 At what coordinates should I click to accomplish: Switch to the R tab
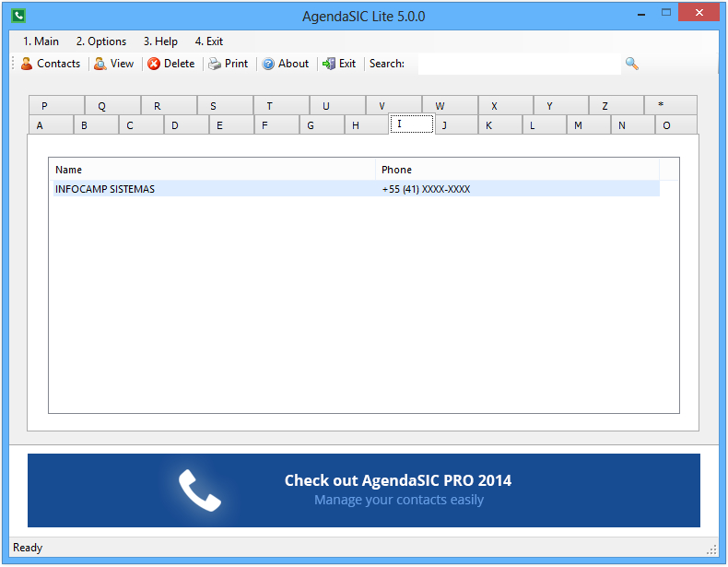tap(169, 105)
